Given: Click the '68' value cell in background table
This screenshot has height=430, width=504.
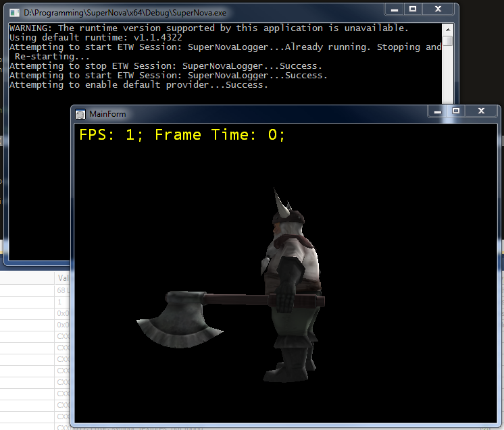Looking at the screenshot, I should pos(61,290).
